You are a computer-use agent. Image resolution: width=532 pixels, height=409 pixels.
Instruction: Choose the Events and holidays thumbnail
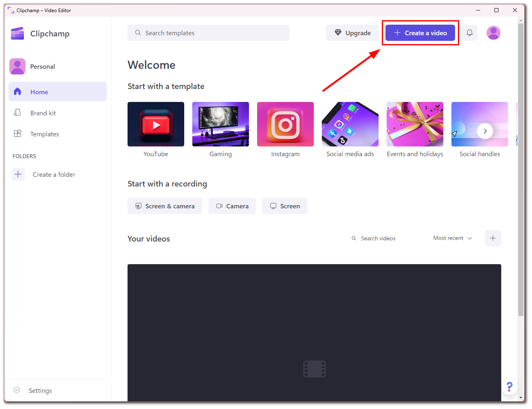[415, 124]
